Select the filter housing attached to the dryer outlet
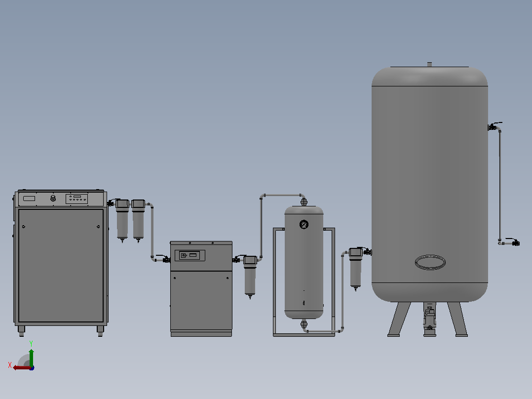This screenshot has height=399, width=532. point(250,277)
